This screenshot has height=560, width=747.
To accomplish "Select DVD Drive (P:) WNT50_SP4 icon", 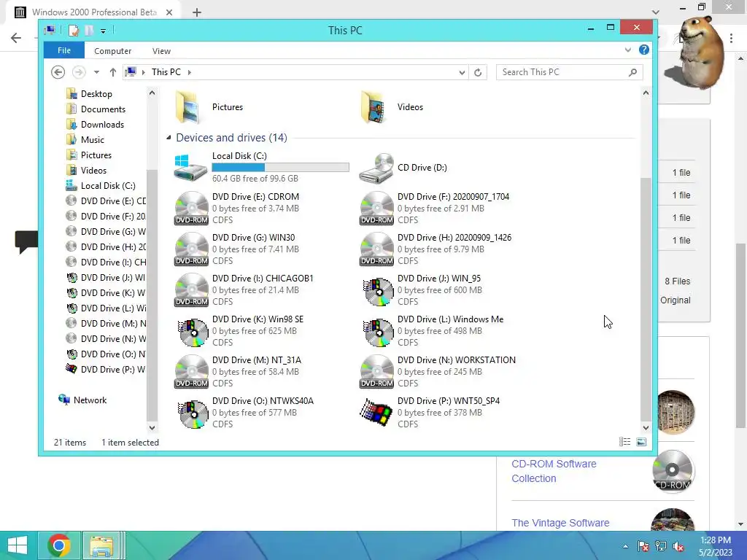I will (376, 413).
